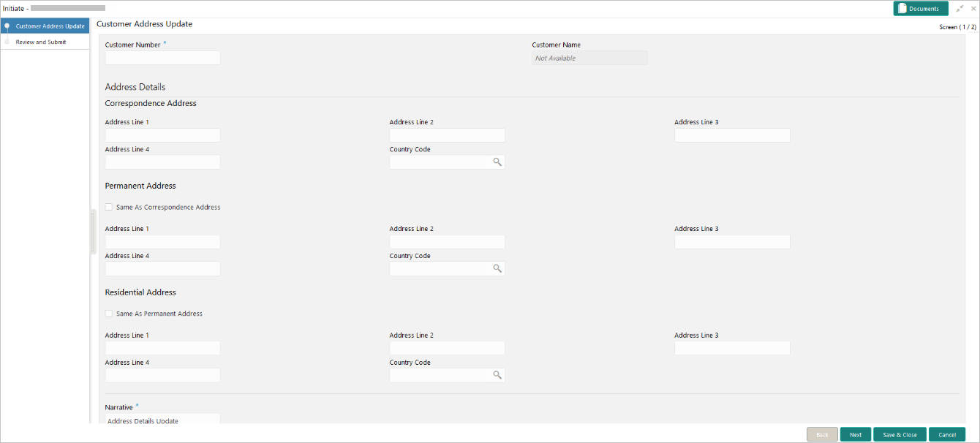Click the Narrative text field
Screen dimensions: 980x443
tap(162, 420)
